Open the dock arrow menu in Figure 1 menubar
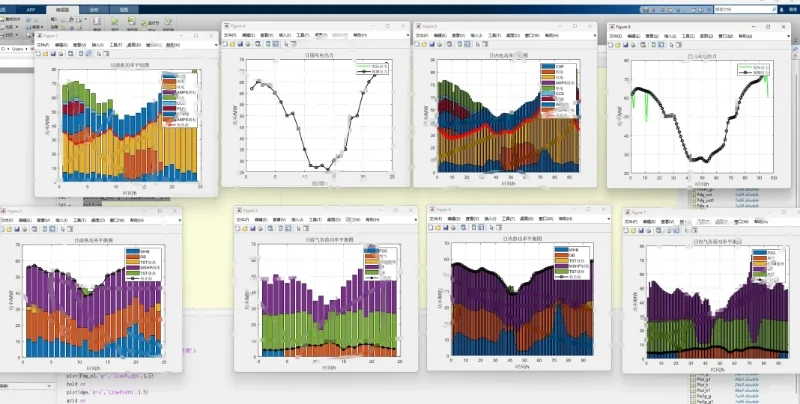The width and height of the screenshot is (800, 404). (216, 45)
